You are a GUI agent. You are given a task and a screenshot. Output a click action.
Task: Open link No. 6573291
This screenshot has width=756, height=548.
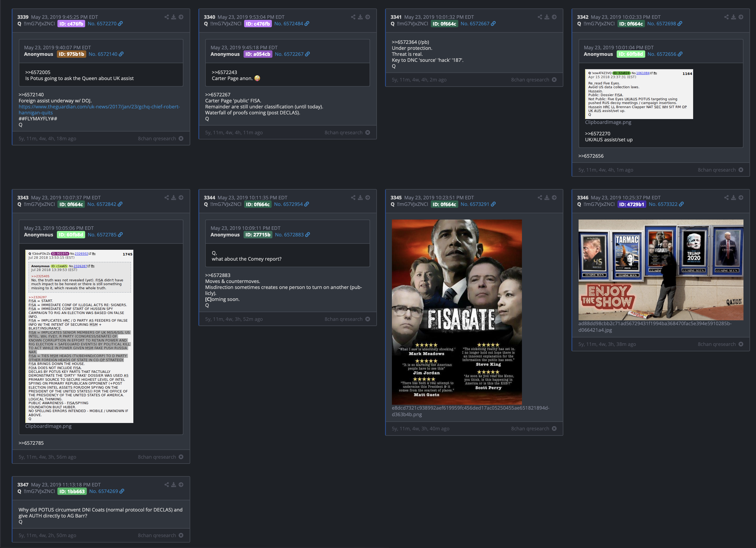475,205
